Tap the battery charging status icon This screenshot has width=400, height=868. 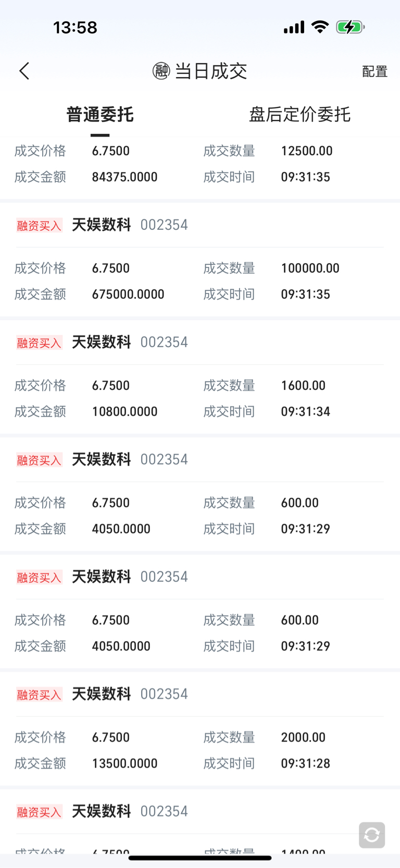tap(350, 27)
